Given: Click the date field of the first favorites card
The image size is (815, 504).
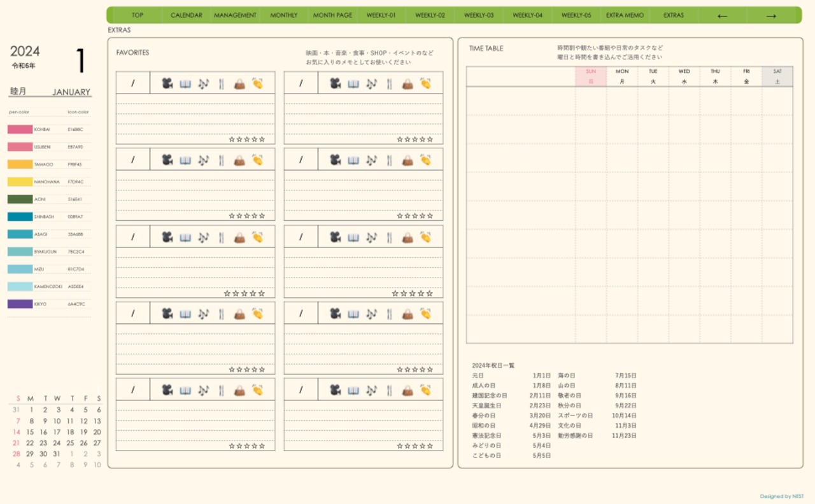Looking at the screenshot, I should [x=133, y=83].
